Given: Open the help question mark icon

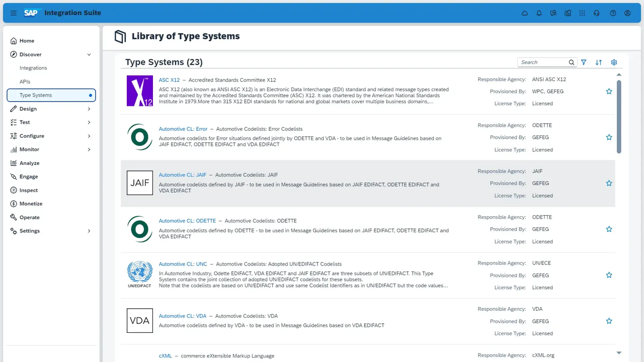Looking at the screenshot, I should [613, 13].
